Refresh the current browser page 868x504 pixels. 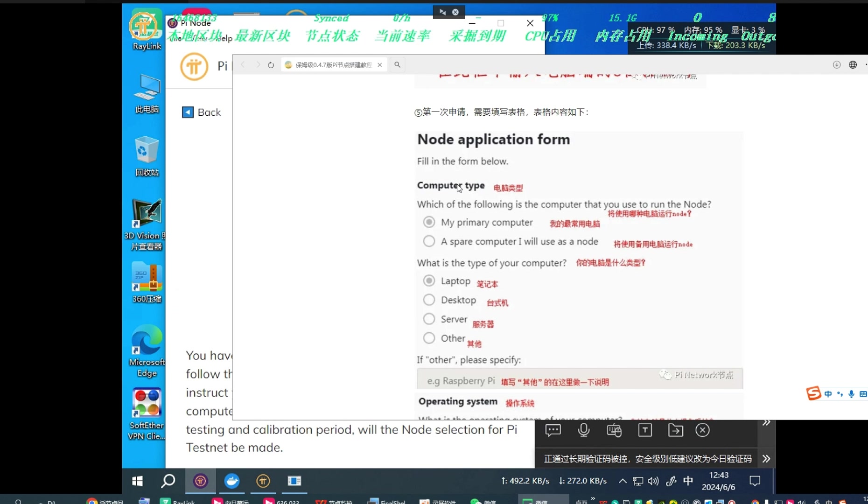[271, 65]
